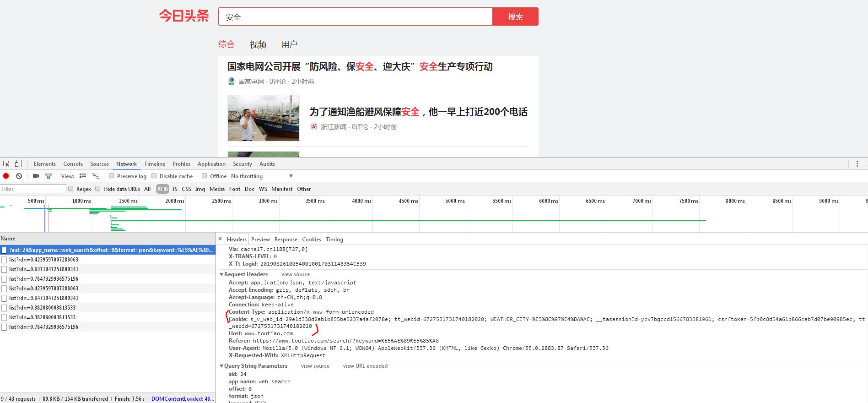
Task: Switch to the Timeline panel
Action: tap(155, 164)
